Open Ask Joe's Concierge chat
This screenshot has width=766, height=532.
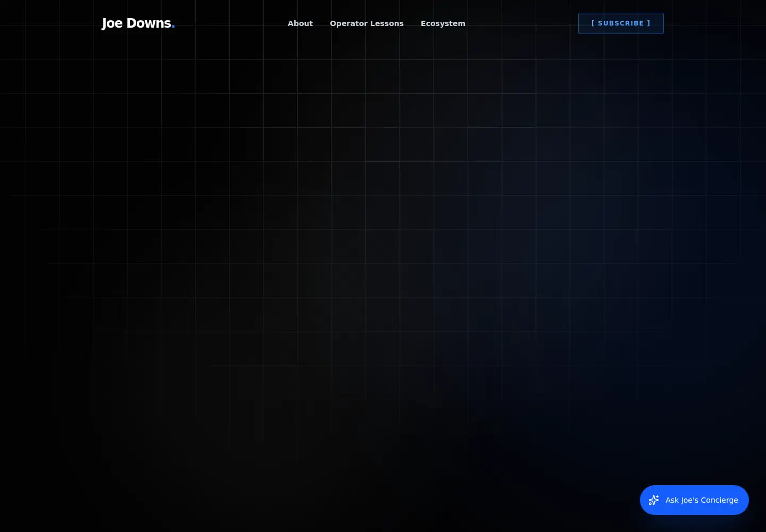click(694, 500)
